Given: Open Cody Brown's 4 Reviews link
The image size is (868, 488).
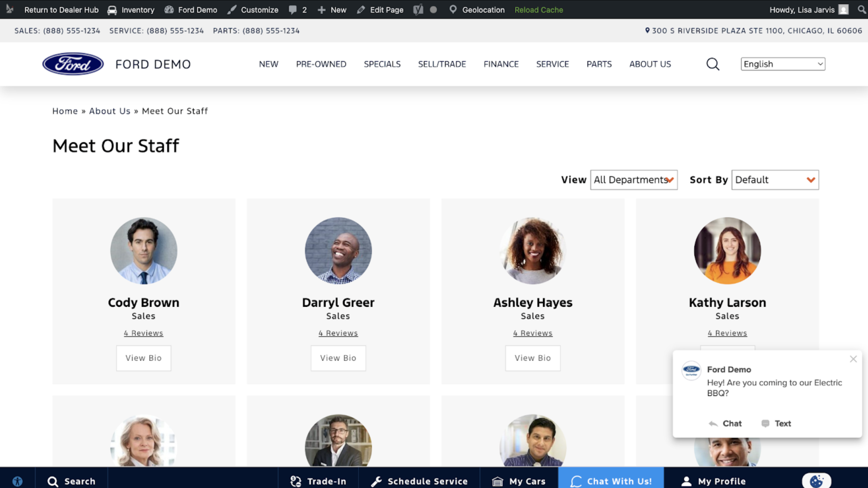Looking at the screenshot, I should click(x=143, y=333).
